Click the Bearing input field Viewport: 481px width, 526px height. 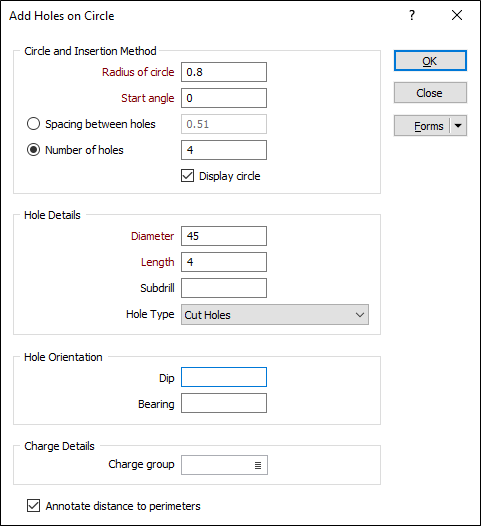click(x=224, y=403)
